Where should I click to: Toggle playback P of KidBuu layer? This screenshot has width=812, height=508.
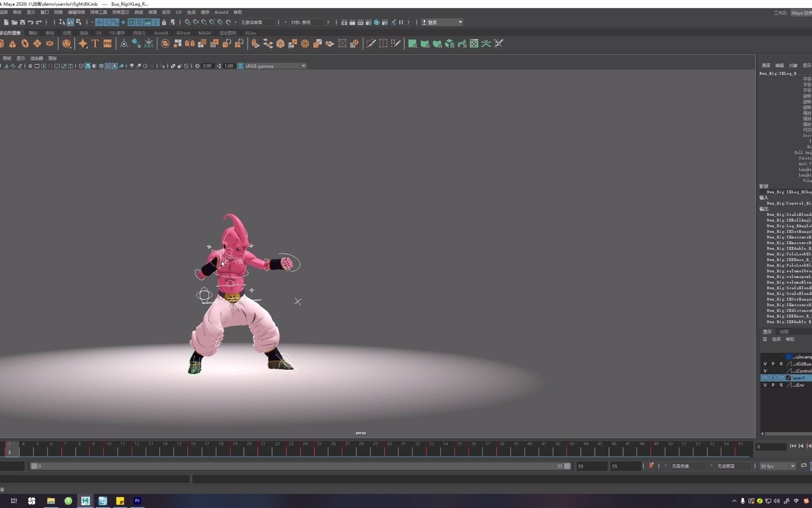tap(773, 364)
